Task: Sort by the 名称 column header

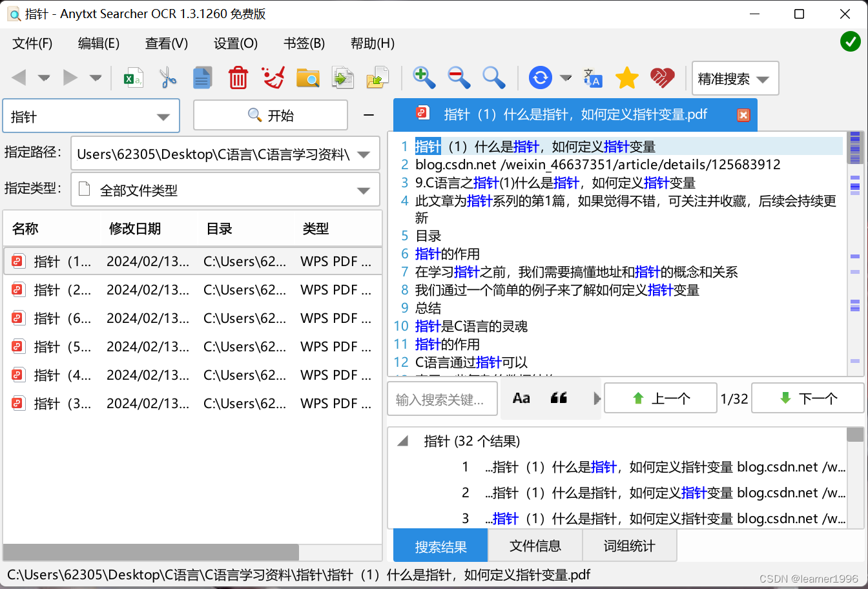Action: [52, 228]
